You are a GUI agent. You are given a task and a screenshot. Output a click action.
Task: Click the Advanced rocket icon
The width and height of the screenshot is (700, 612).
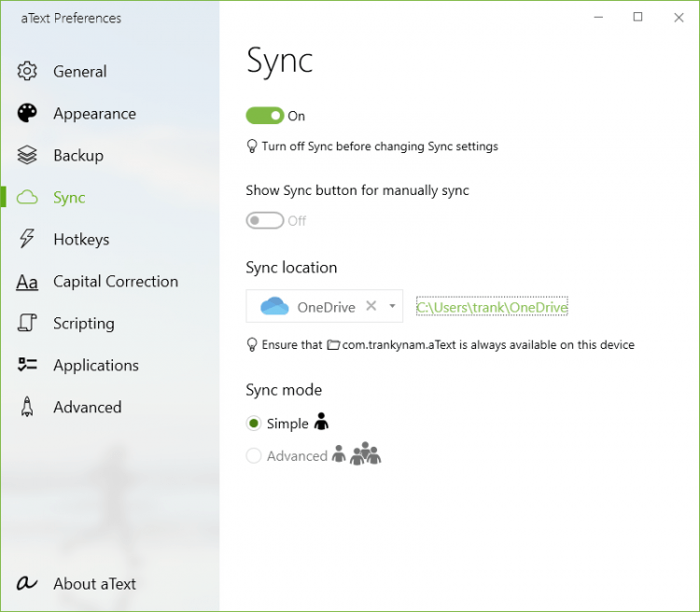coord(27,408)
